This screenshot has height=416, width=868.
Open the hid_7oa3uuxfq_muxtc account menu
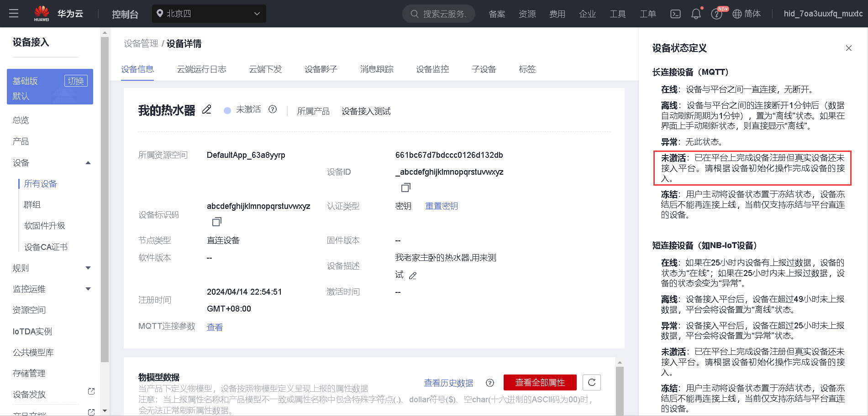tap(823, 14)
